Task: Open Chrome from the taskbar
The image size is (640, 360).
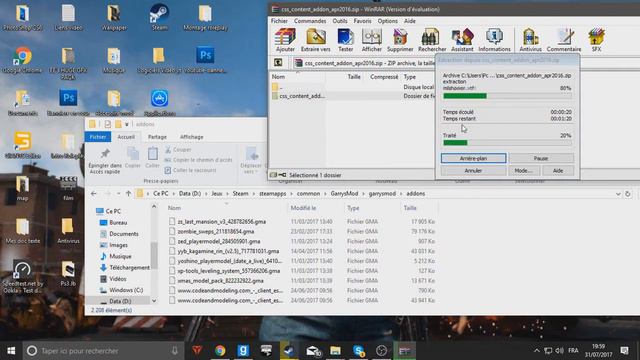Action: (220, 351)
